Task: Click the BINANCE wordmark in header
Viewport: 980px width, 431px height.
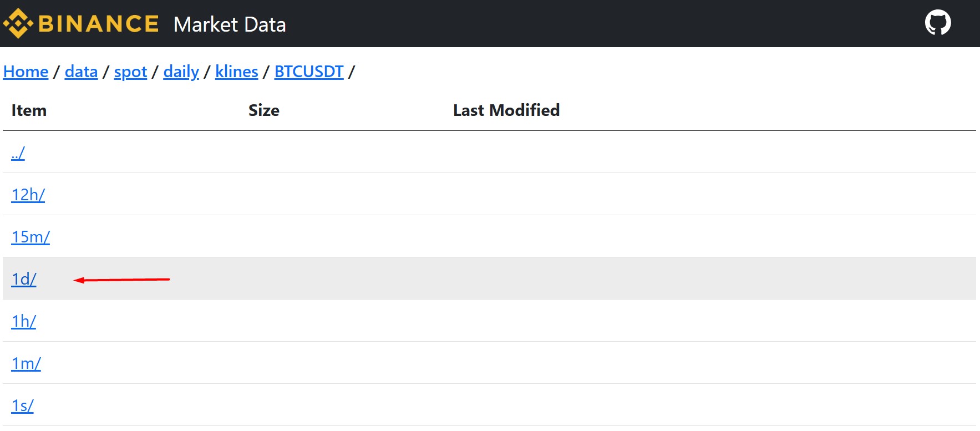Action: tap(99, 24)
